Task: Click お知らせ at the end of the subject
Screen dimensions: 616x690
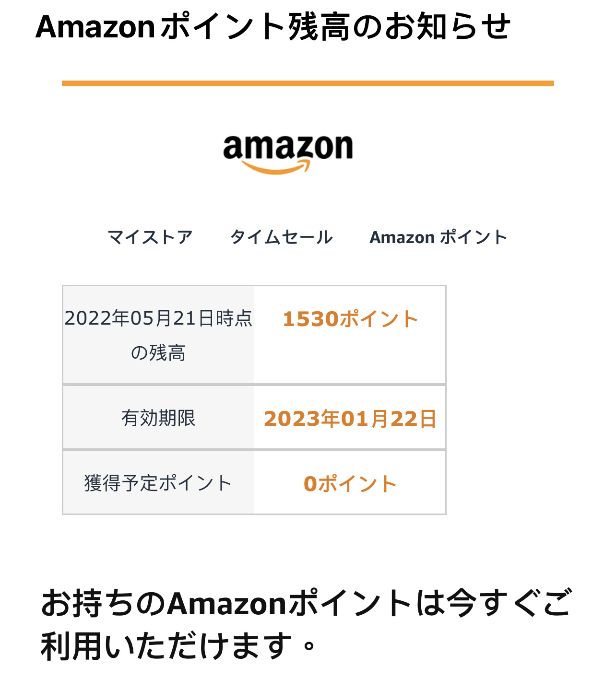Action: (447, 27)
